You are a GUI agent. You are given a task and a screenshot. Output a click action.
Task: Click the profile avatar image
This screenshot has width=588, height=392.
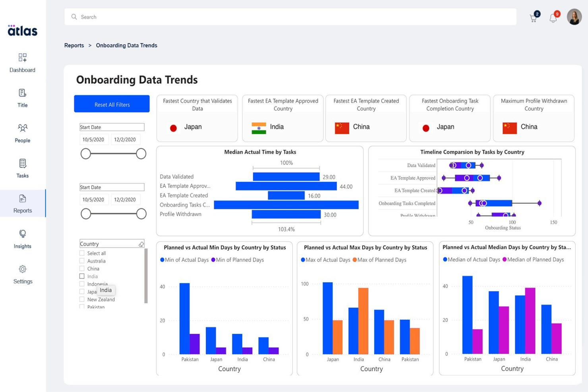(x=574, y=17)
